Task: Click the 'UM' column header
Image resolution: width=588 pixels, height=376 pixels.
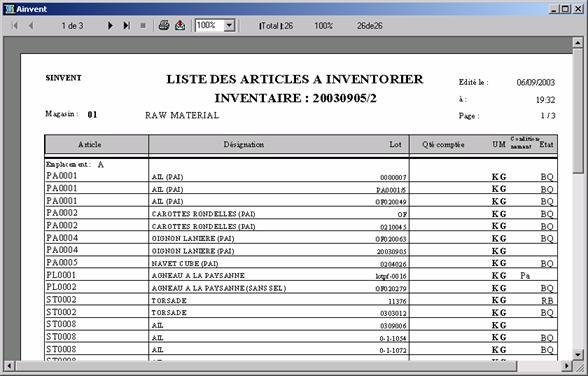Action: pos(499,144)
